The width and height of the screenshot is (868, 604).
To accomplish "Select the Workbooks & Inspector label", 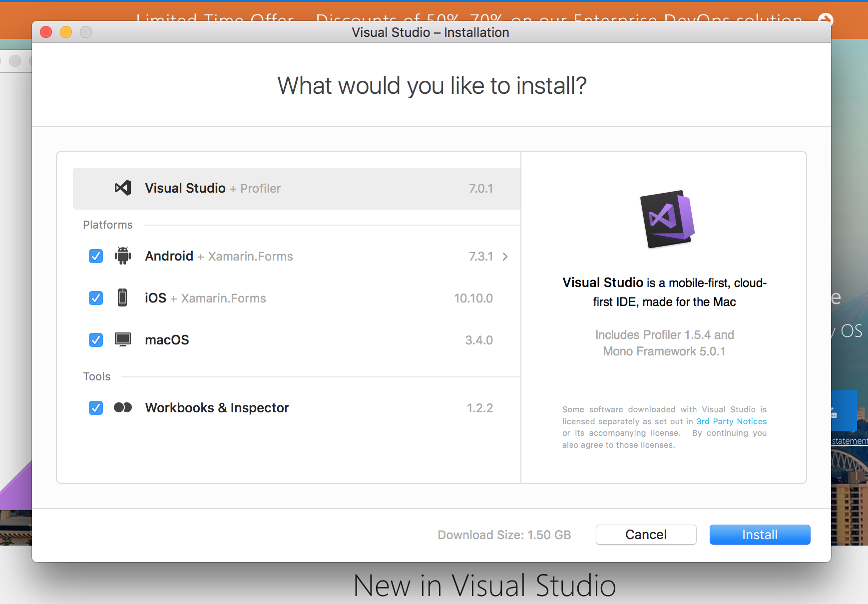I will point(217,408).
